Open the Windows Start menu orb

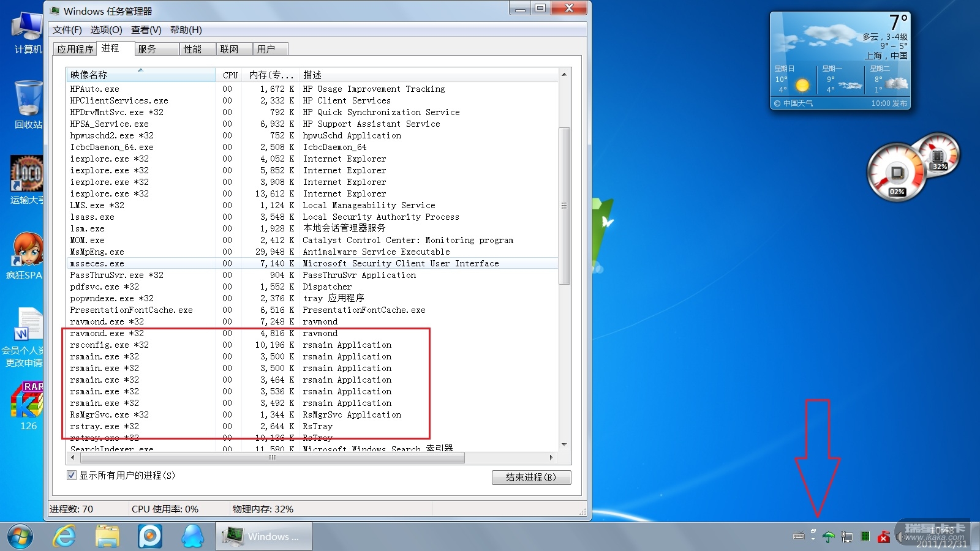(20, 536)
